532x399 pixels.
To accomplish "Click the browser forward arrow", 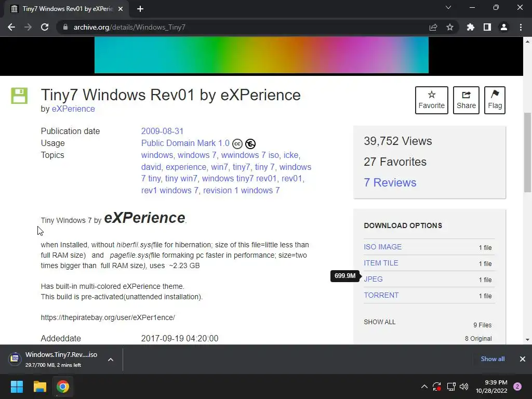I will point(28,27).
